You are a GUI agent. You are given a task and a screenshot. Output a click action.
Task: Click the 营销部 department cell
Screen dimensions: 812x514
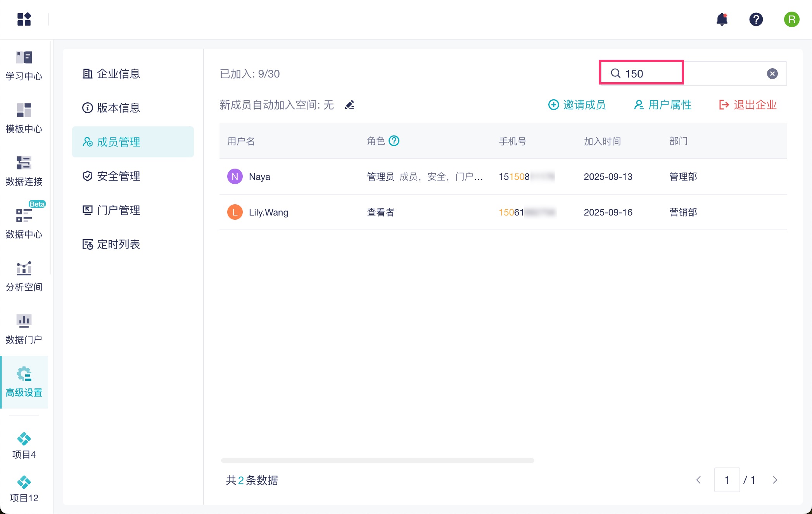click(683, 212)
